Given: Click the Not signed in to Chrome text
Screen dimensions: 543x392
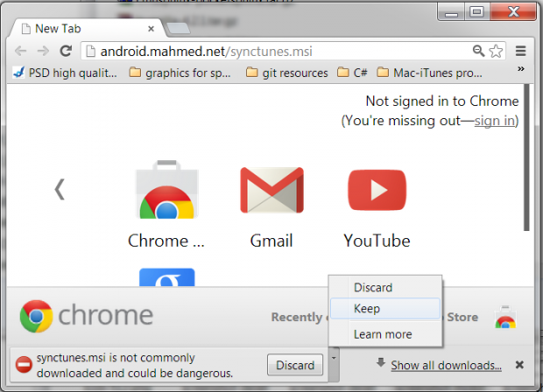Looking at the screenshot, I should (442, 101).
